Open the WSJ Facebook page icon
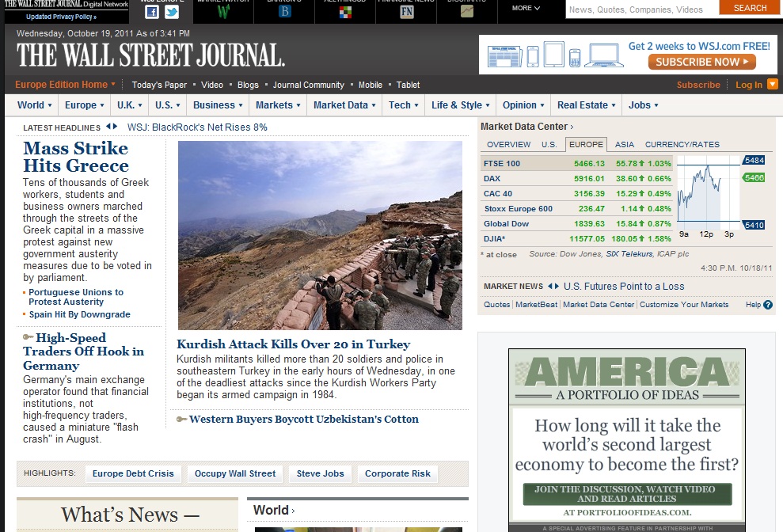Image resolution: width=783 pixels, height=532 pixels. [152, 12]
